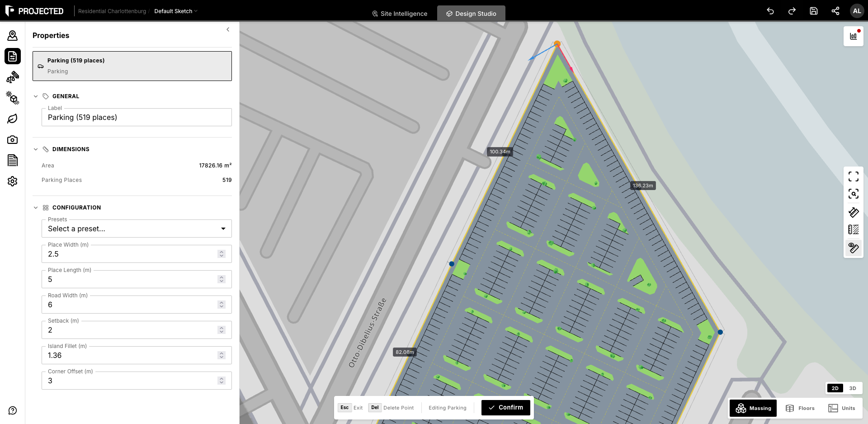Toggle the dimension labels tool icon
868x424 pixels.
coord(854,248)
